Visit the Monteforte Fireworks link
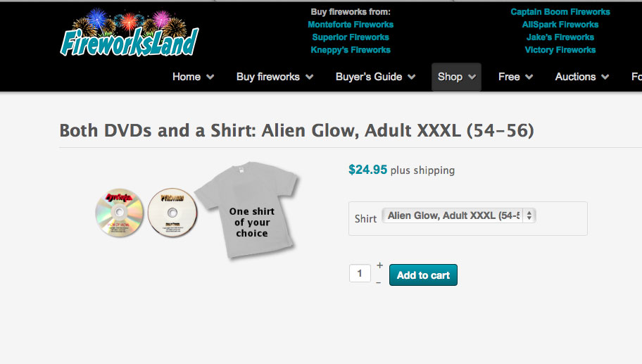The image size is (642, 364). (351, 25)
